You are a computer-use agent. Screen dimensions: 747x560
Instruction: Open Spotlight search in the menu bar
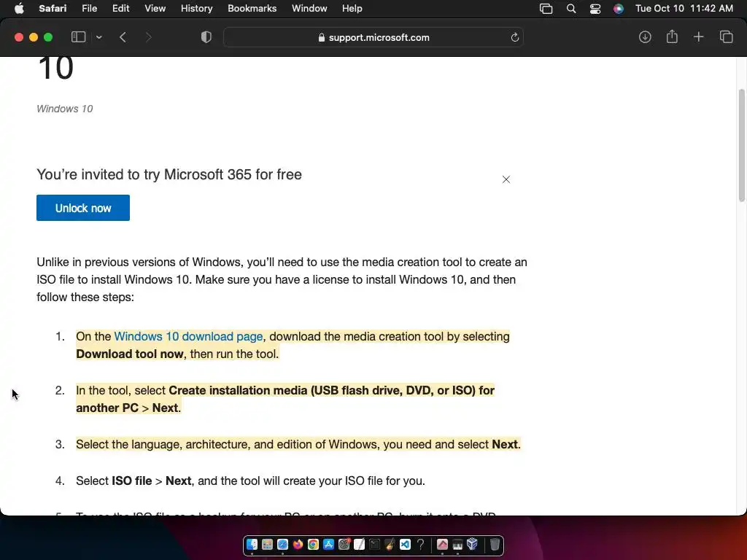point(570,9)
